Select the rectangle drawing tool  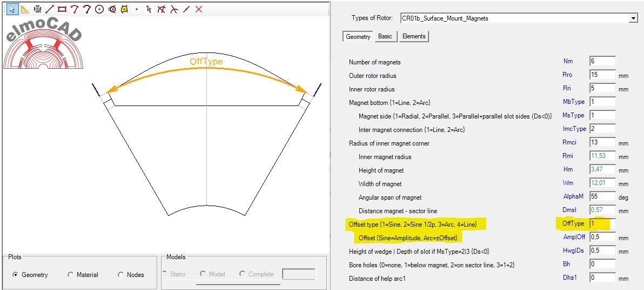click(62, 9)
